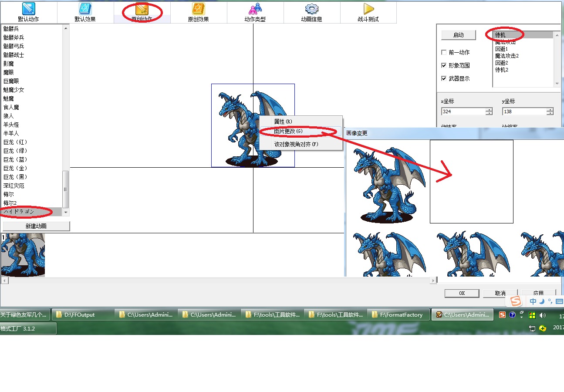Select the blank image cell in 画像变更

[472, 182]
